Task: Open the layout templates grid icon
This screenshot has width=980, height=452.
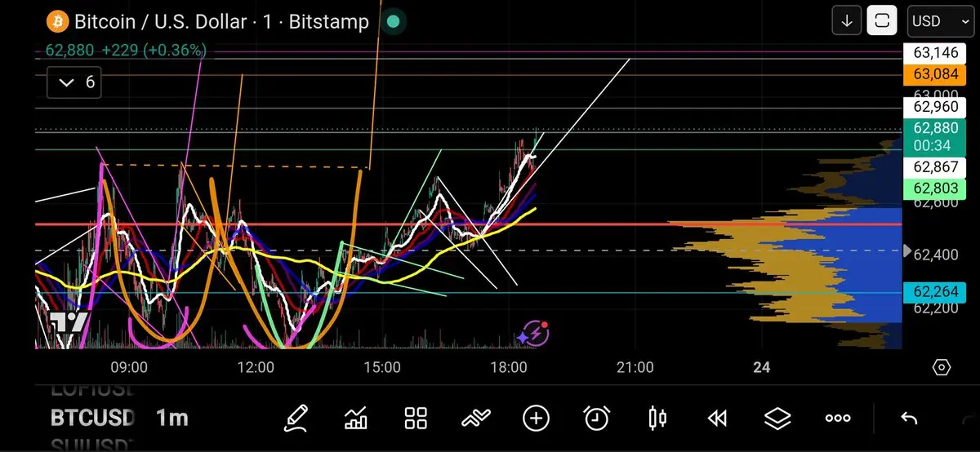Action: click(416, 419)
